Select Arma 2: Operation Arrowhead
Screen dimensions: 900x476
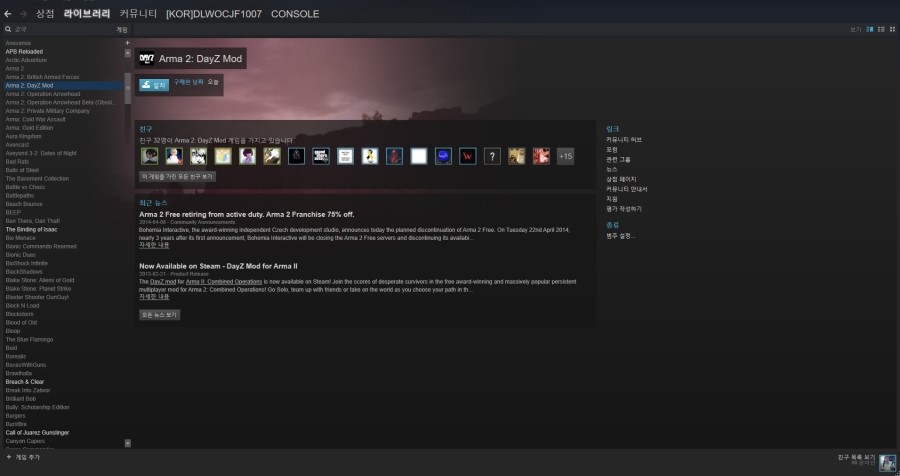click(43, 94)
